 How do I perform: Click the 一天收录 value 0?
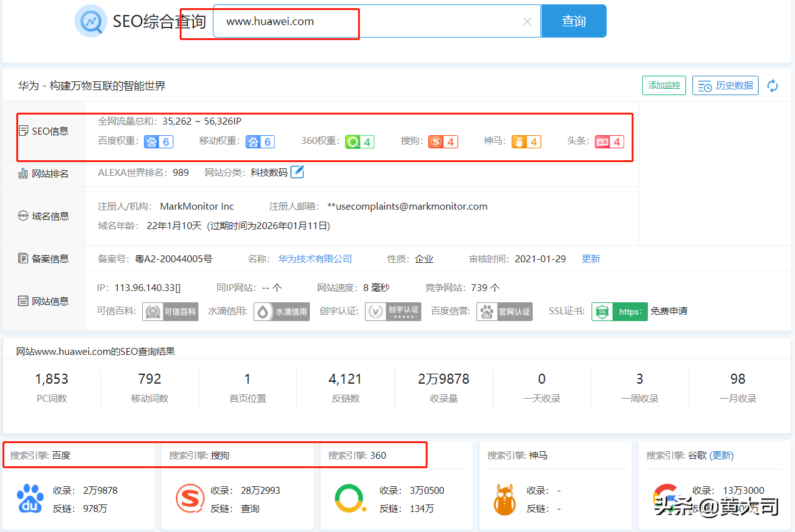pyautogui.click(x=542, y=379)
